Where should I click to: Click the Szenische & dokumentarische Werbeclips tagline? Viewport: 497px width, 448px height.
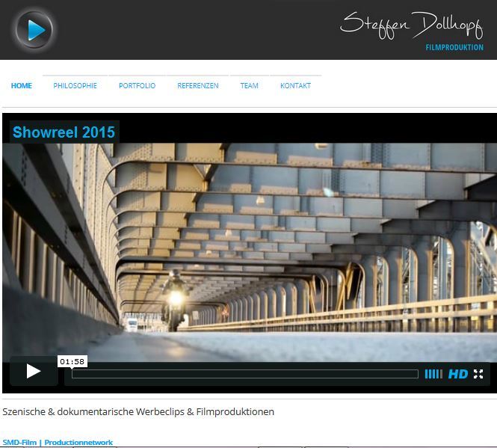coord(138,411)
